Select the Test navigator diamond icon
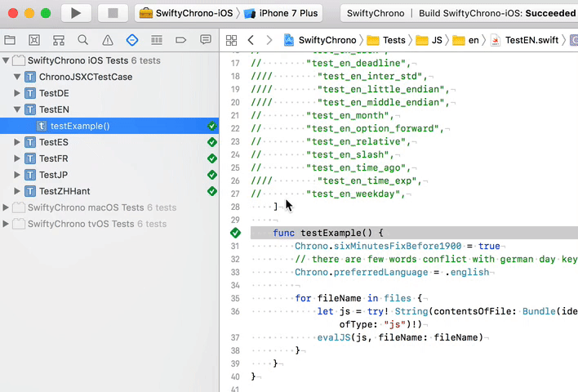The width and height of the screenshot is (578, 392). (132, 40)
